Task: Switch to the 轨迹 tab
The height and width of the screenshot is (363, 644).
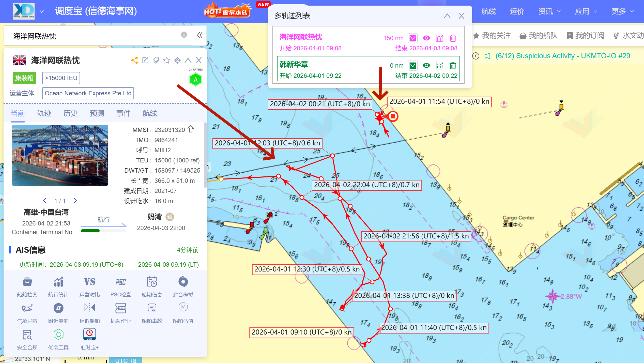Action: [x=44, y=113]
